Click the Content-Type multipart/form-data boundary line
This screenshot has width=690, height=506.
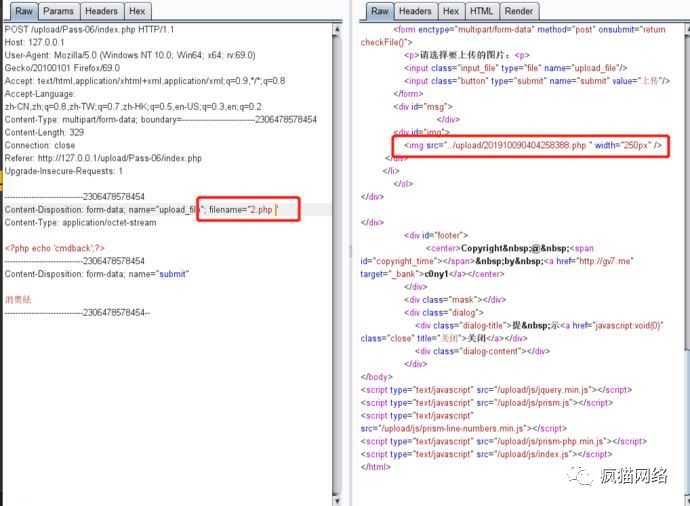[x=161, y=120]
